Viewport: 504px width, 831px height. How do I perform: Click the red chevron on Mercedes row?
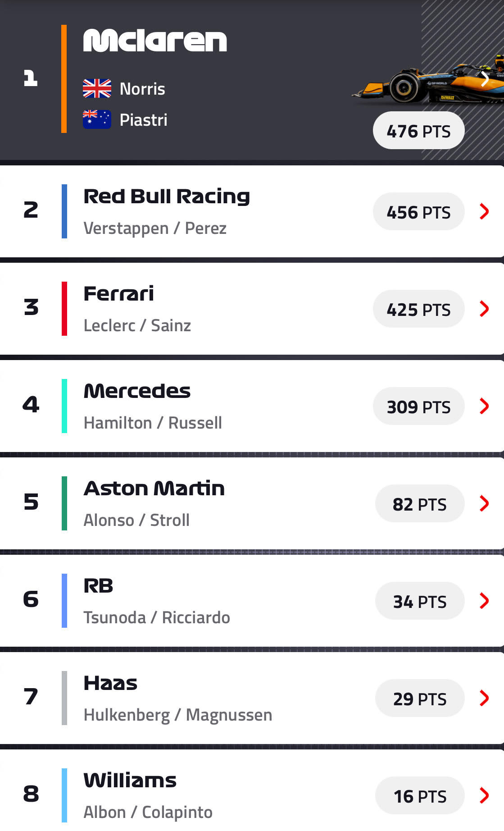pyautogui.click(x=484, y=406)
